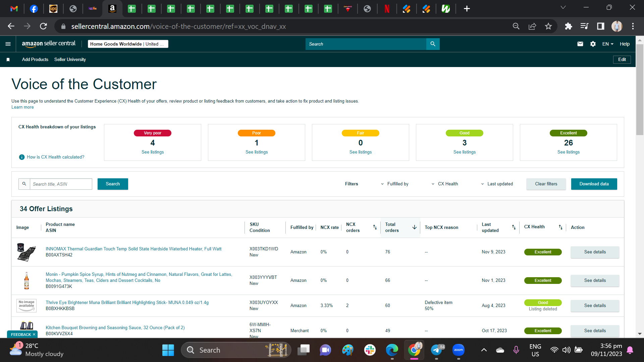Reload the current page
Image resolution: width=644 pixels, height=362 pixels.
(43, 26)
